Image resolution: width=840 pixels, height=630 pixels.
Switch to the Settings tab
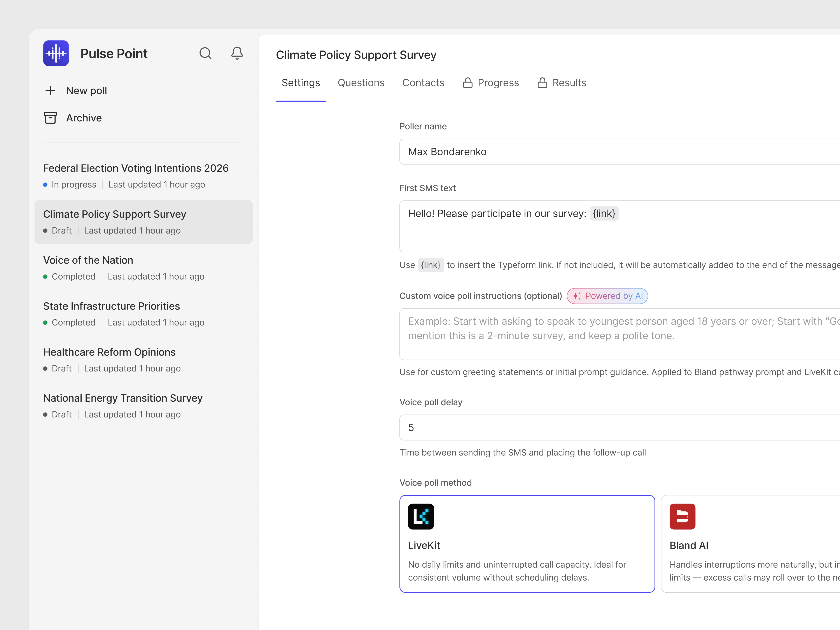point(301,83)
